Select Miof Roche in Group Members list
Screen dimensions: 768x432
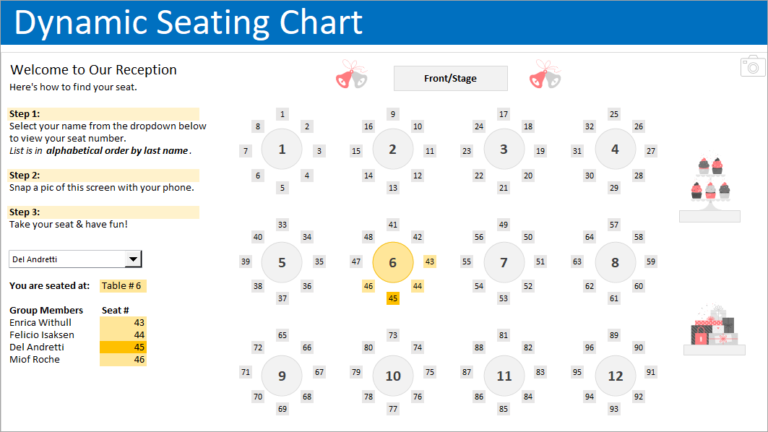pos(35,359)
